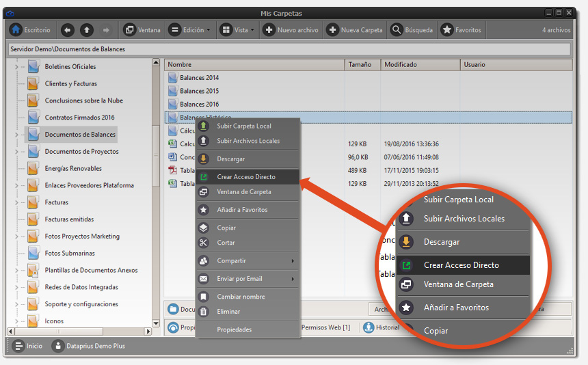Select Fotos Submarinas folder
Viewport: 588px width, 365px height.
70,254
